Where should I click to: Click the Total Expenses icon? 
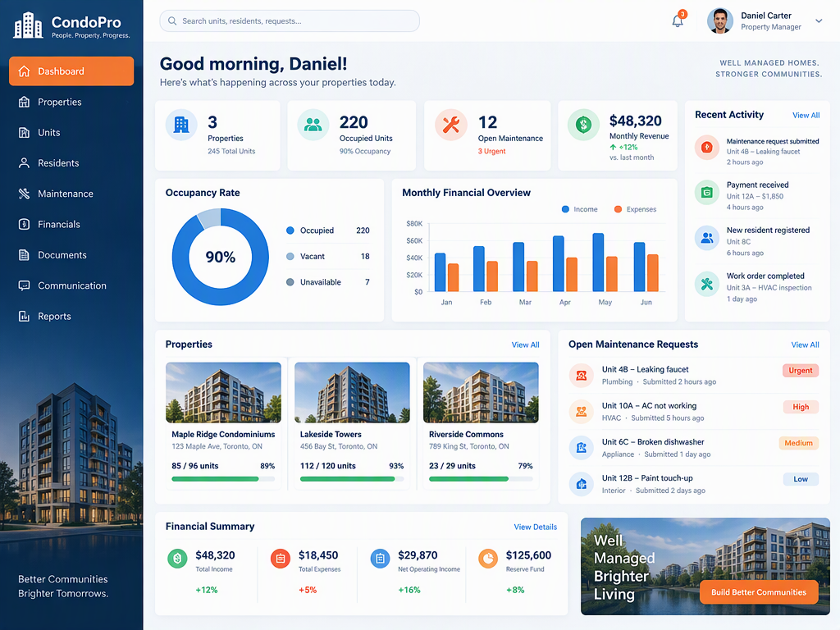(x=281, y=558)
